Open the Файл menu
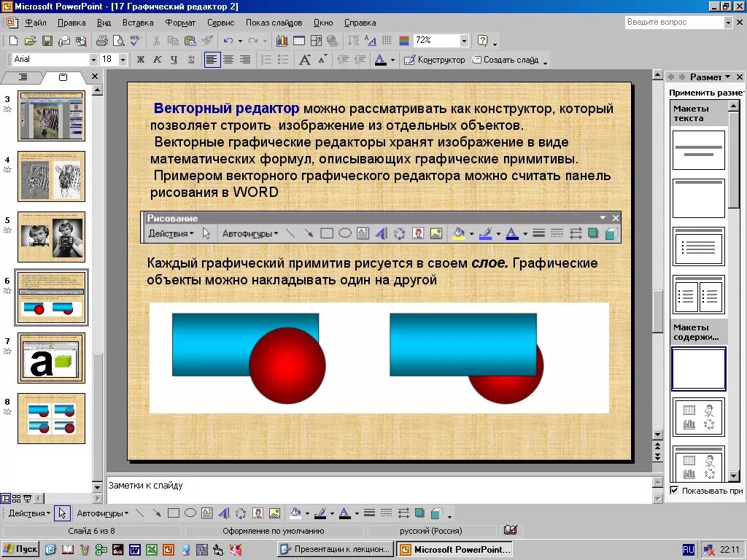747x560 pixels. coord(36,23)
